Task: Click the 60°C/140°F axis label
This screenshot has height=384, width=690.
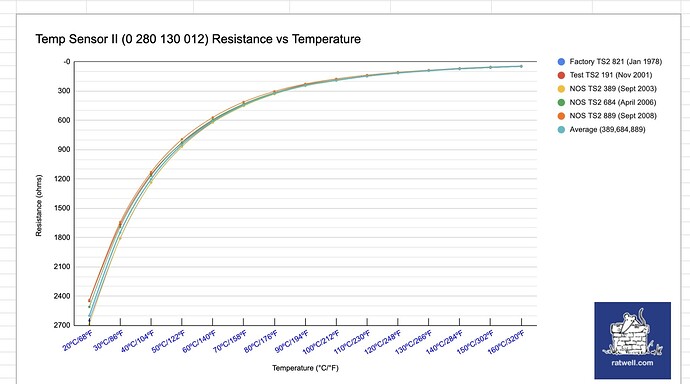Action: (200, 341)
